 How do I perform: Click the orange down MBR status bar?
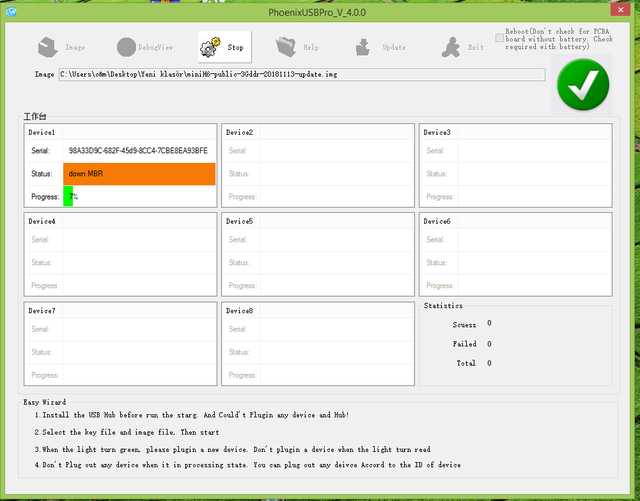click(139, 174)
